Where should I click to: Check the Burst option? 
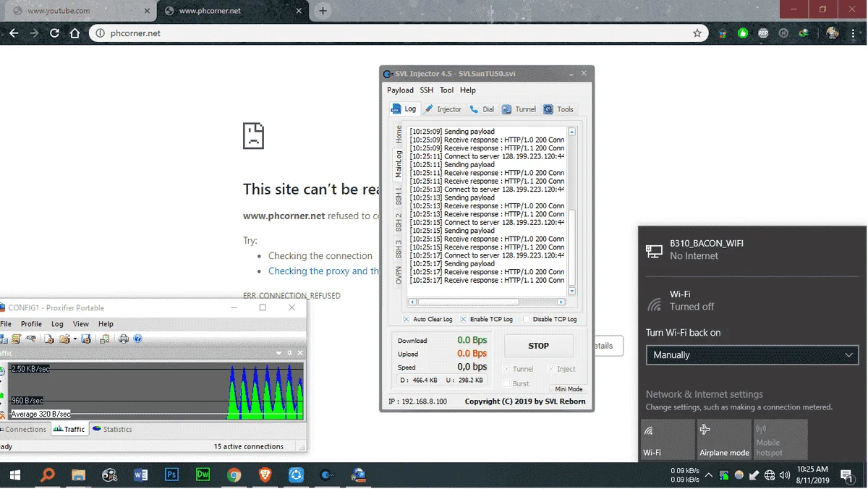tap(506, 383)
